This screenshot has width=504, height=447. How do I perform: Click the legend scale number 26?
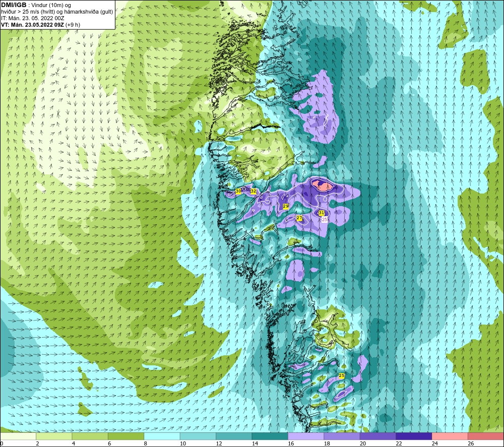(x=471, y=443)
